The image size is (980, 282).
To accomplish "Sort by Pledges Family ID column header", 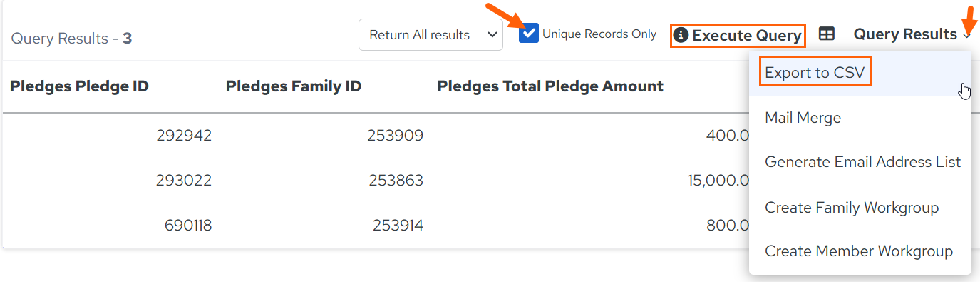I will coord(294,86).
